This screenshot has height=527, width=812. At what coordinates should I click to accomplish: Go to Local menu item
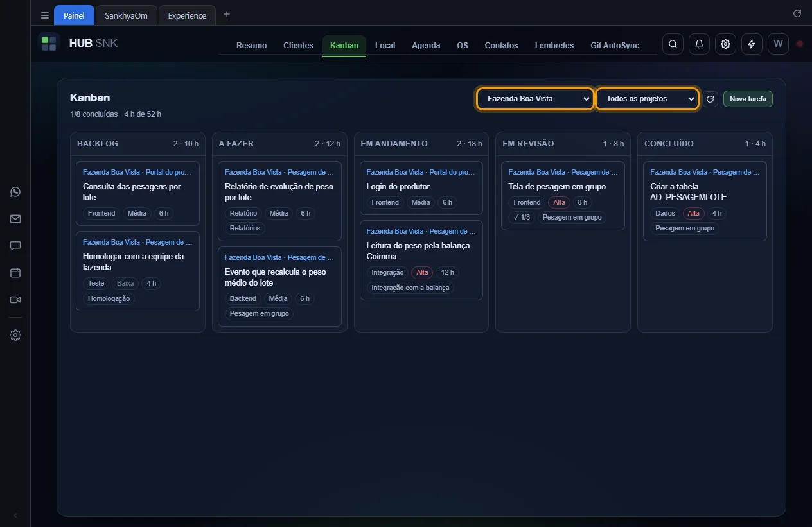(385, 46)
